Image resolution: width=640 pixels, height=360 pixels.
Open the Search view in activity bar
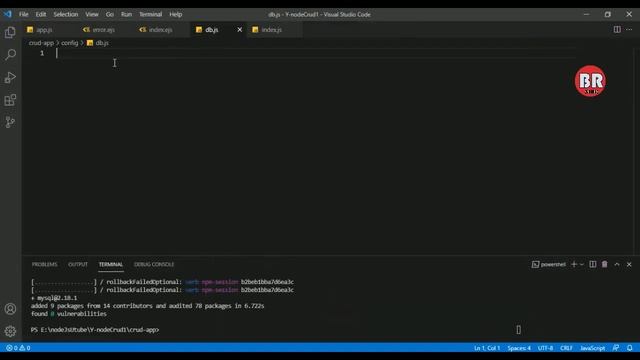coord(10,55)
